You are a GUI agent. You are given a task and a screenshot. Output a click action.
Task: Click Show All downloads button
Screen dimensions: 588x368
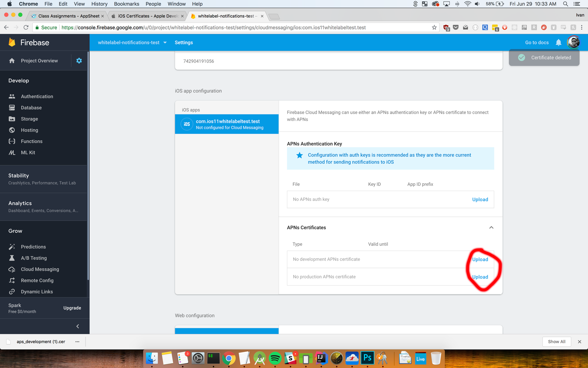click(557, 342)
